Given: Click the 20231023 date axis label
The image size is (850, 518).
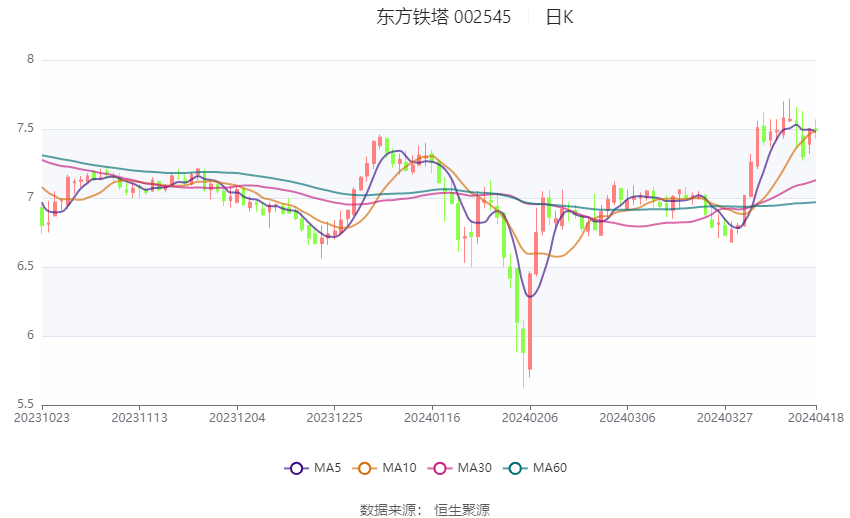Looking at the screenshot, I should click(x=42, y=418).
